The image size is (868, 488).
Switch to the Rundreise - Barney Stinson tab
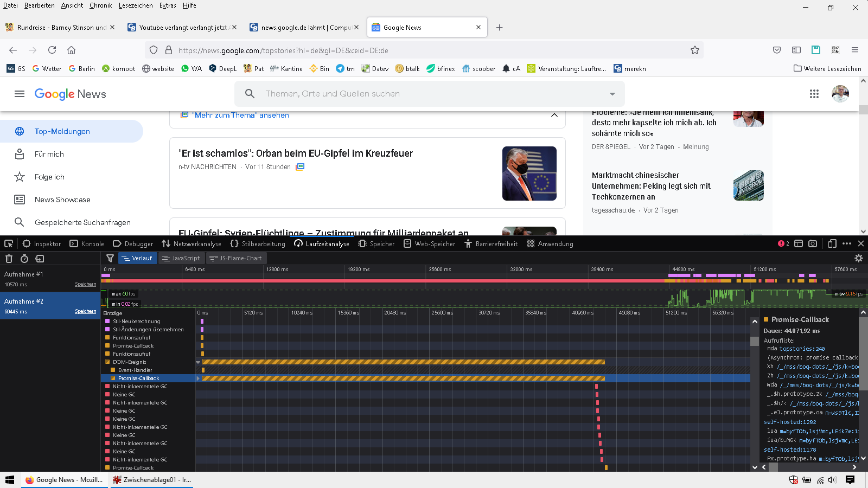click(x=61, y=28)
